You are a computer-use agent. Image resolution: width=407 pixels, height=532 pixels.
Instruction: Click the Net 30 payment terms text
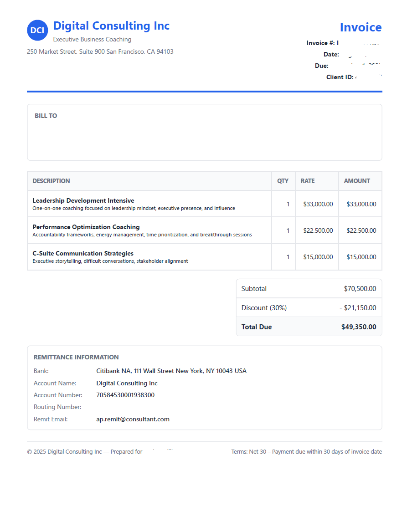(x=306, y=452)
